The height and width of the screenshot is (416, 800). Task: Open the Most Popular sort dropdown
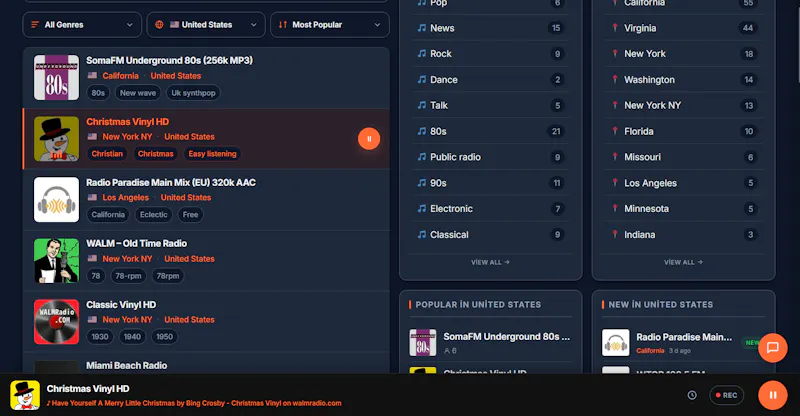point(330,25)
